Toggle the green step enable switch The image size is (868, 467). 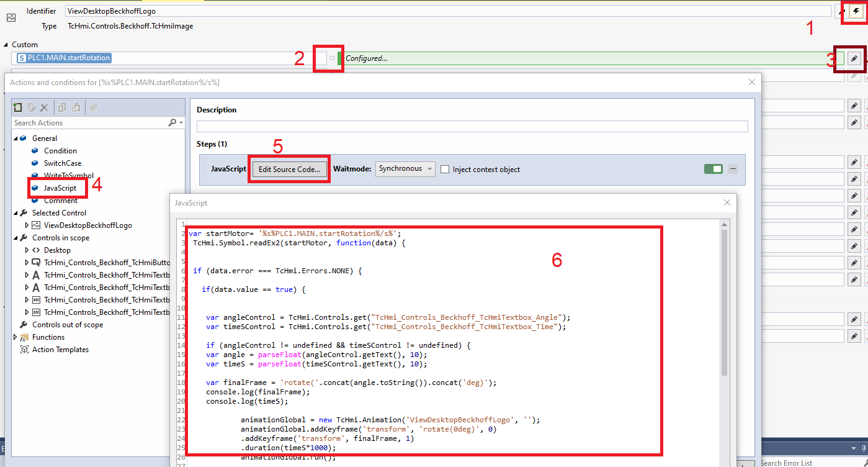click(714, 169)
